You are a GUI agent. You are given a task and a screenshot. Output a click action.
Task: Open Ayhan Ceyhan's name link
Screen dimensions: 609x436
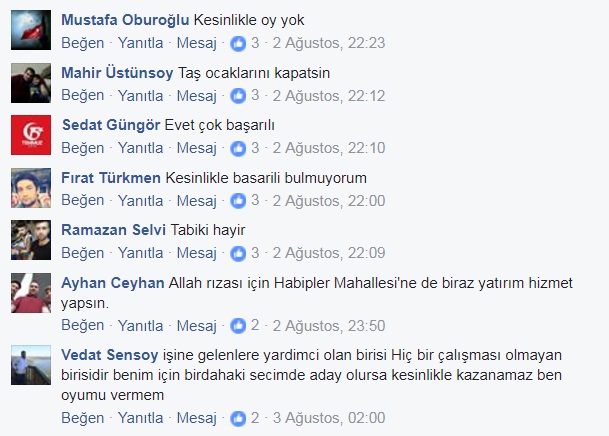[x=113, y=283]
